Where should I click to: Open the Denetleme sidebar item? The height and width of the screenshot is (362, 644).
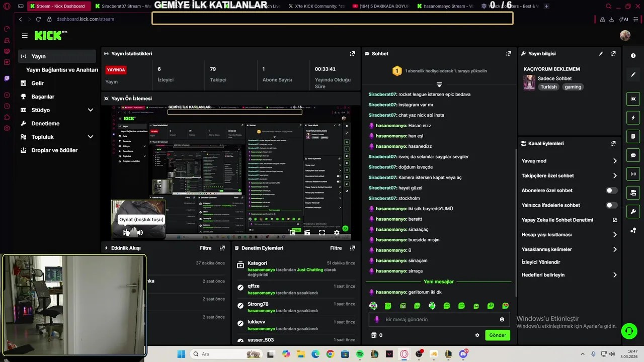point(45,124)
